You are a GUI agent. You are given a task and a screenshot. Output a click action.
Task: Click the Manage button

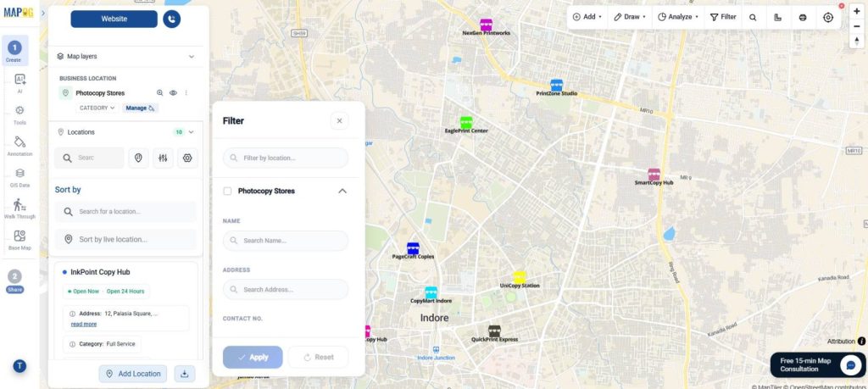[140, 108]
